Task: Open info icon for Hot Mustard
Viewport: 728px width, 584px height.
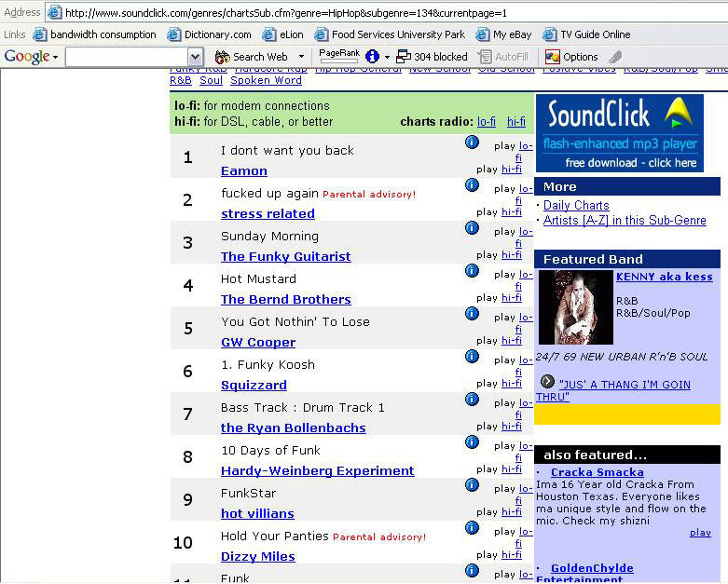Action: pos(472,270)
